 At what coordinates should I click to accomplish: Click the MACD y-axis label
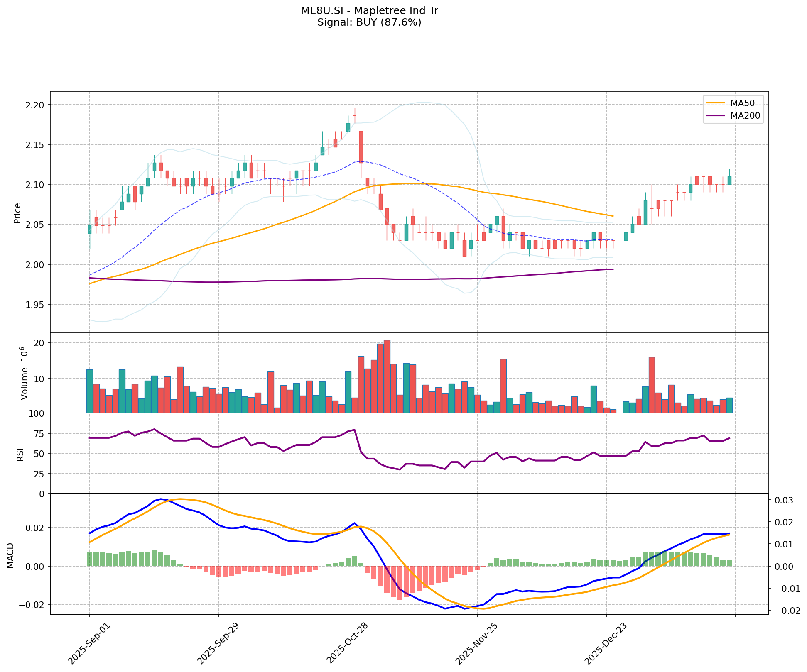(11, 555)
